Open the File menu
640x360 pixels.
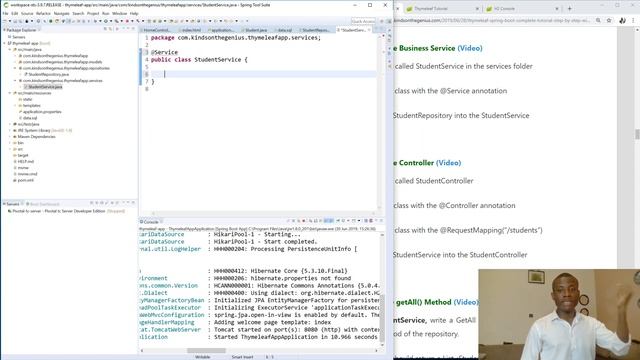5,13
